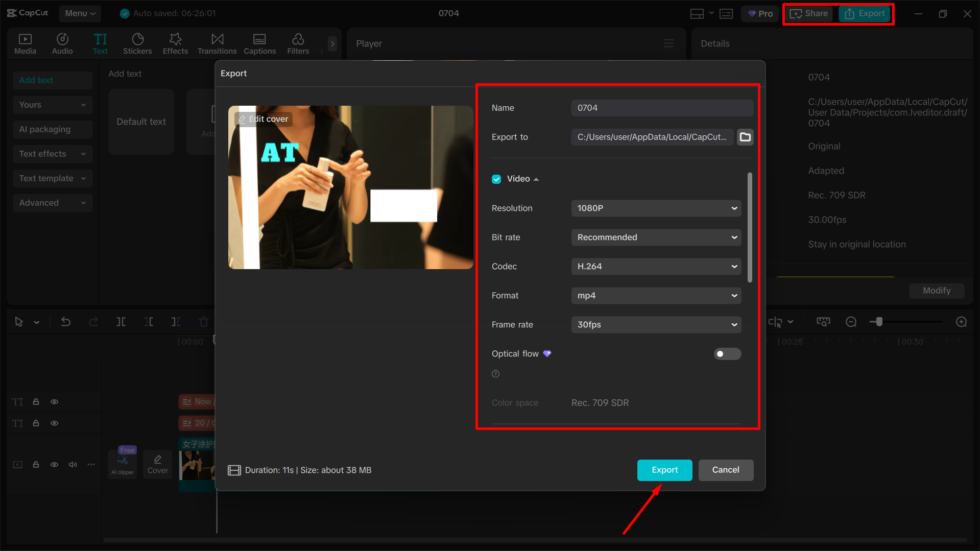Click the timeline ruler zoom-to-fit icon
The width and height of the screenshot is (980, 551).
click(x=823, y=322)
